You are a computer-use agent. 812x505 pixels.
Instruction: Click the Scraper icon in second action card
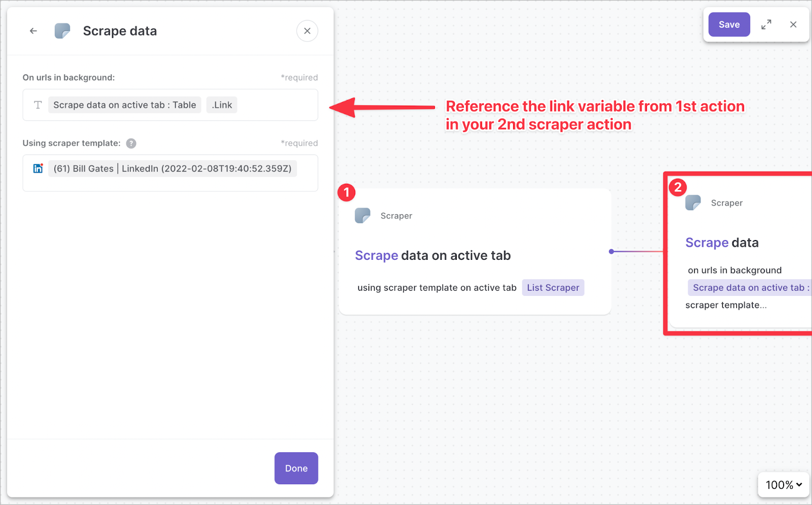coord(693,203)
